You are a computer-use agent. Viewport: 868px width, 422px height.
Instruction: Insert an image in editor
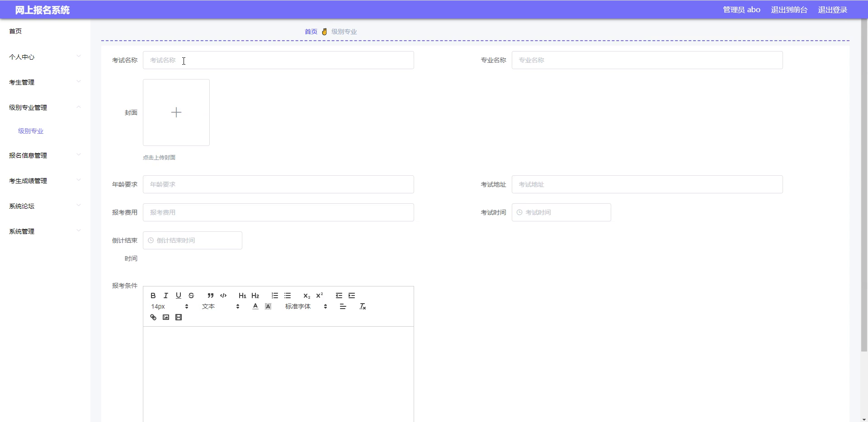click(x=166, y=317)
